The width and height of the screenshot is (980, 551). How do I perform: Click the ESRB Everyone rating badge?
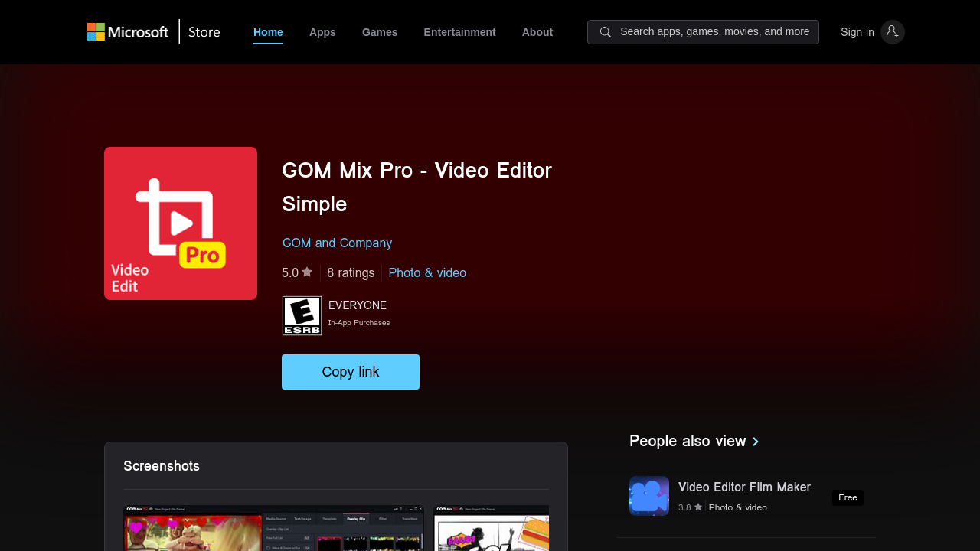tap(302, 315)
